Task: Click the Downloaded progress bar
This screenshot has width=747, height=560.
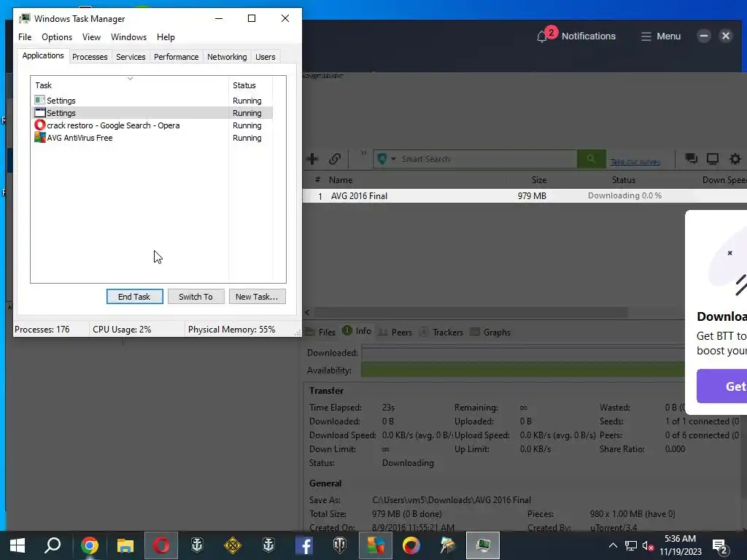Action: point(522,353)
